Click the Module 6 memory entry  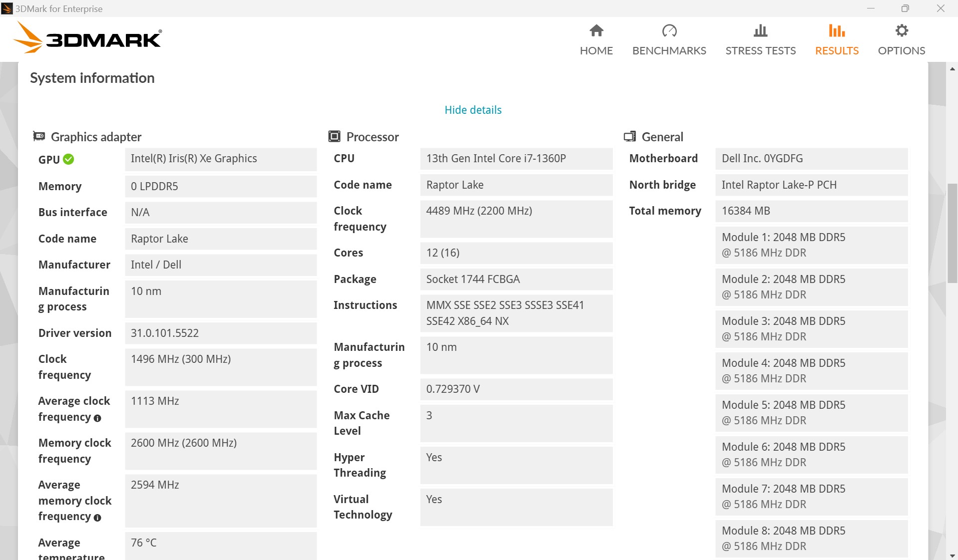811,455
